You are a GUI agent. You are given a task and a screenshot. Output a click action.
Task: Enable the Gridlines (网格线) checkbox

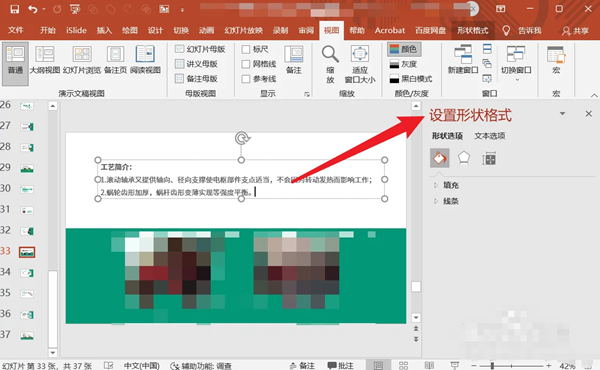[246, 64]
